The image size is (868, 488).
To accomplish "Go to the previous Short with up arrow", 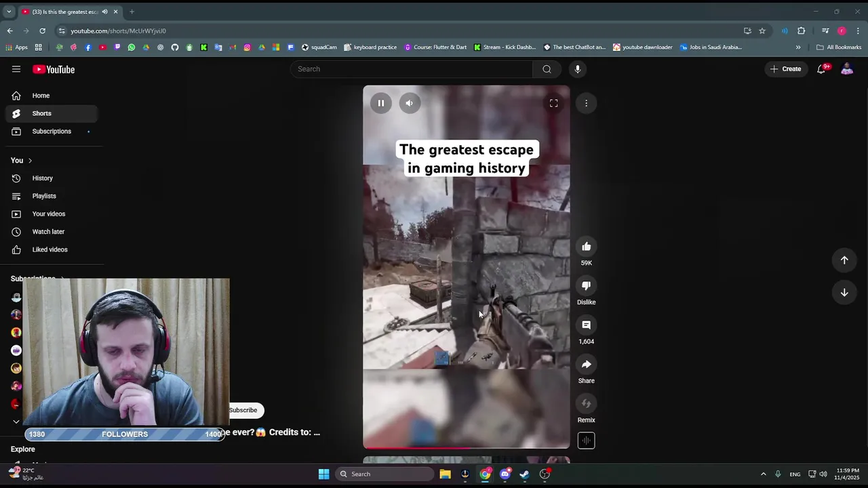I will [844, 260].
